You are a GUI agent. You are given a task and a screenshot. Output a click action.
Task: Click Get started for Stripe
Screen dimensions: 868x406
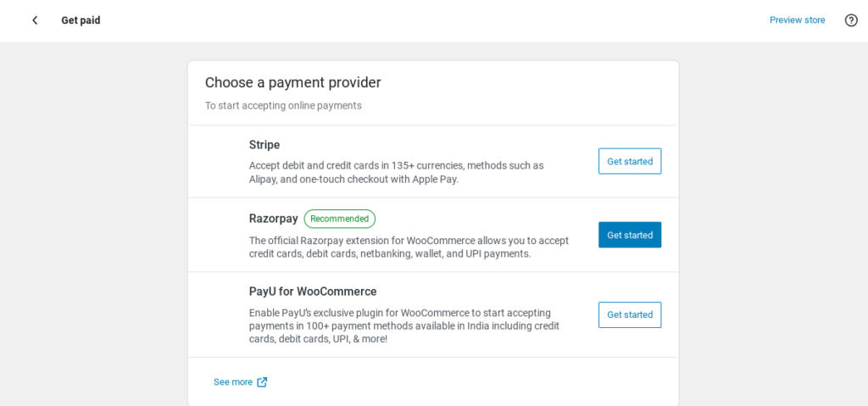(630, 161)
